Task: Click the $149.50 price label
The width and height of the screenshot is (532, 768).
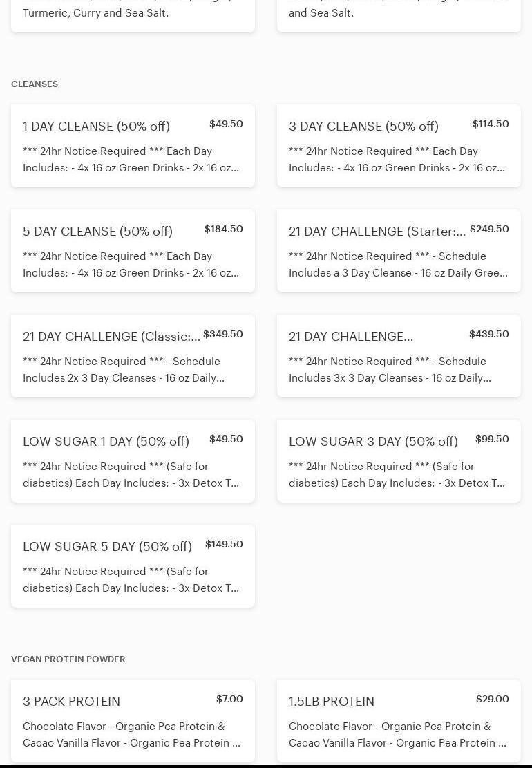Action: [224, 545]
